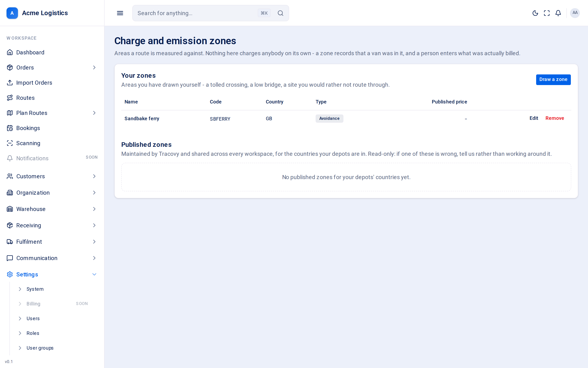
Task: Click the Avoidance type badge
Action: [329, 118]
